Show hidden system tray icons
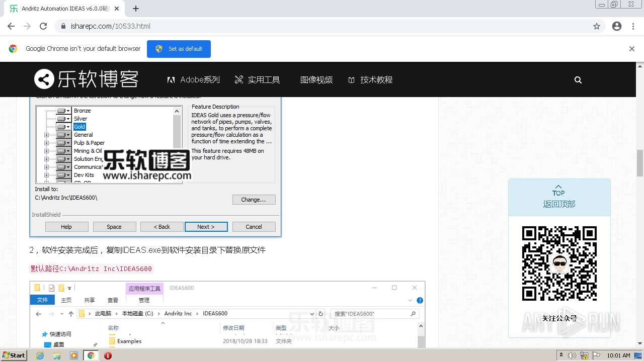 561,355
